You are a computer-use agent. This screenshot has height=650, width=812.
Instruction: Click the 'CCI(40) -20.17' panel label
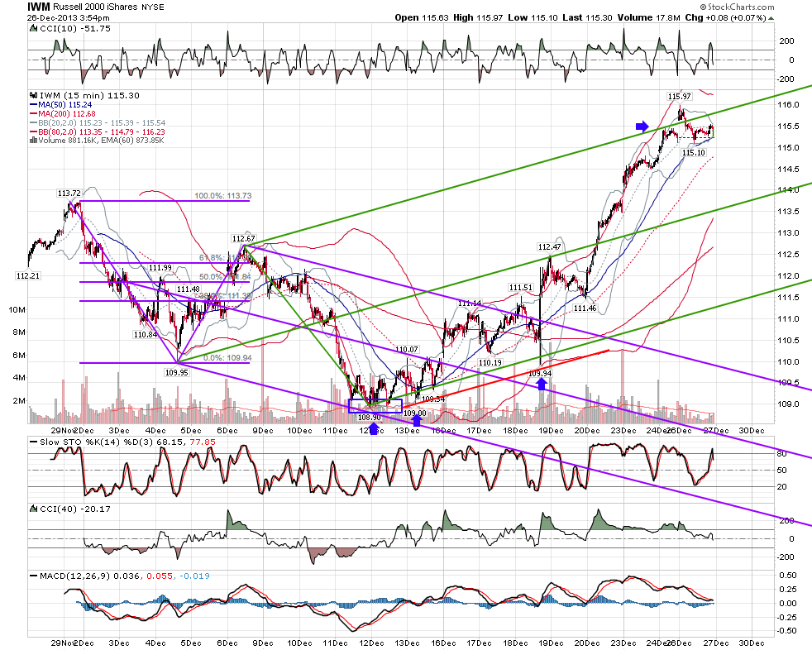(x=75, y=509)
